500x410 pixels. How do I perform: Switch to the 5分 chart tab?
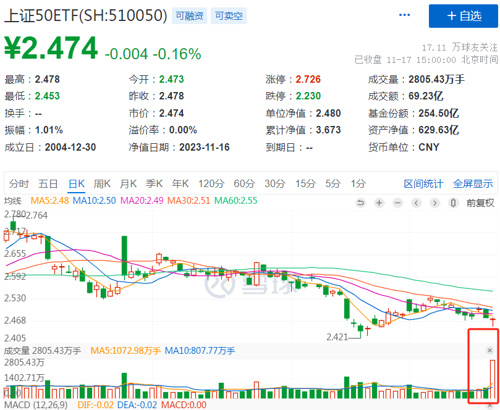[x=333, y=183]
